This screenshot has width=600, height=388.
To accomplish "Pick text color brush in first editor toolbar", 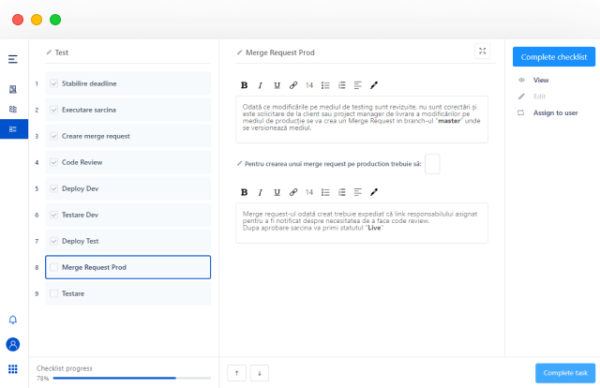I will click(374, 85).
